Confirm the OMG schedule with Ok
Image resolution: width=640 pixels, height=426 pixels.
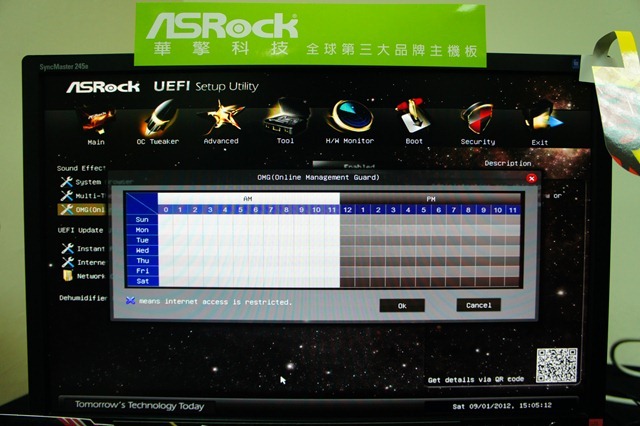[402, 306]
